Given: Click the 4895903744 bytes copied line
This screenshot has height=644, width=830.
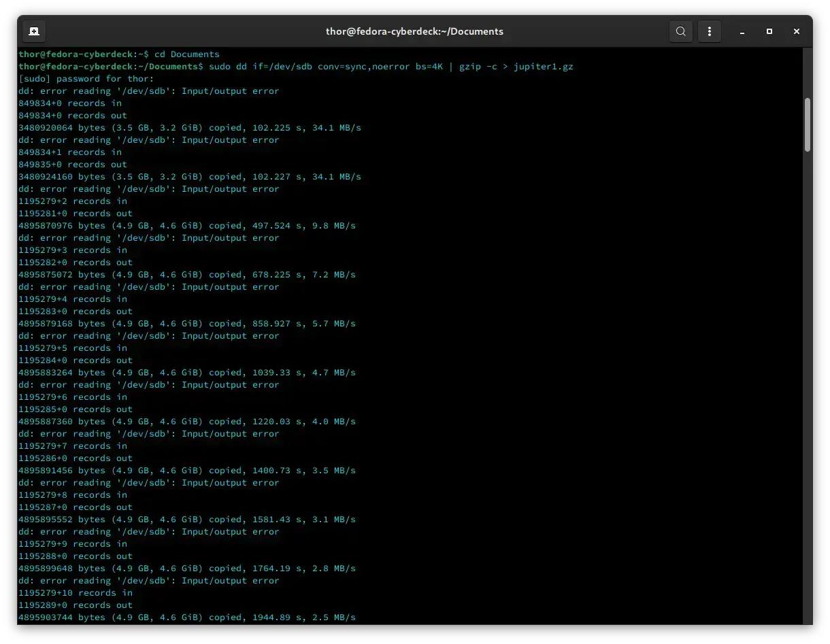Looking at the screenshot, I should click(187, 617).
